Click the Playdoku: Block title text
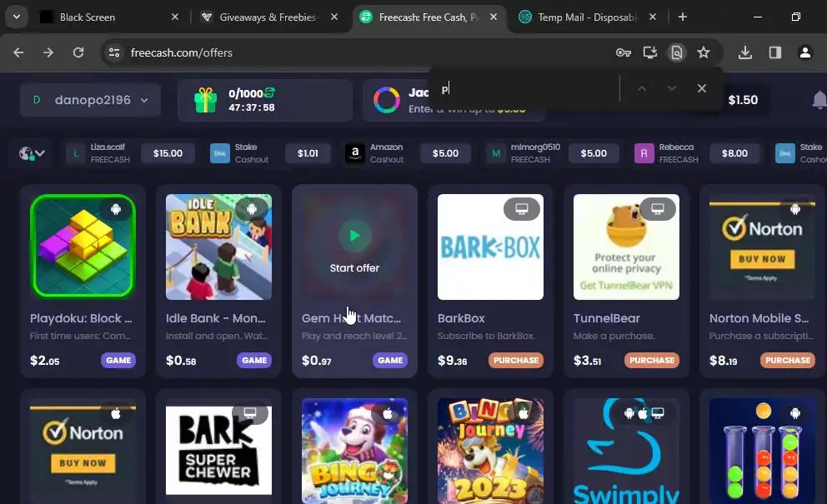This screenshot has width=827, height=504. [81, 318]
